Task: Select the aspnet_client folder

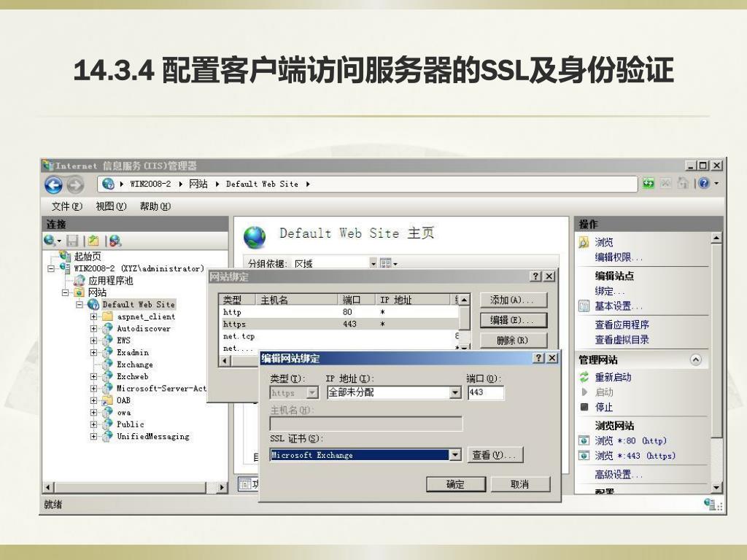Action: 146,316
